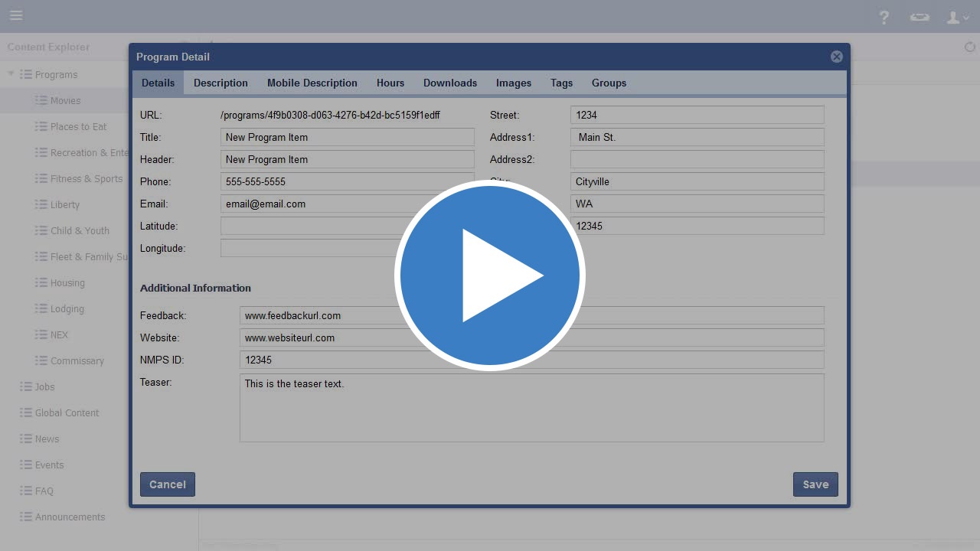
Task: Click the help question mark icon
Action: (x=884, y=17)
